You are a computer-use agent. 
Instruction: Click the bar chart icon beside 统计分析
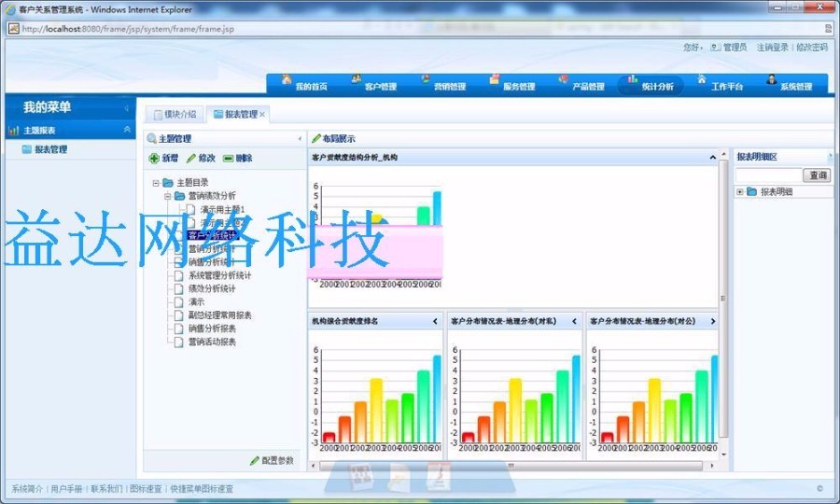coord(633,79)
